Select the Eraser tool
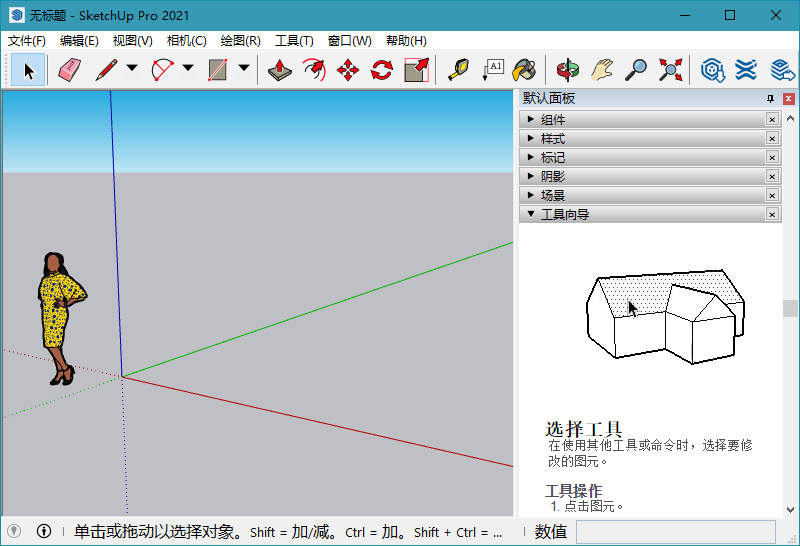800x546 pixels. click(x=68, y=70)
